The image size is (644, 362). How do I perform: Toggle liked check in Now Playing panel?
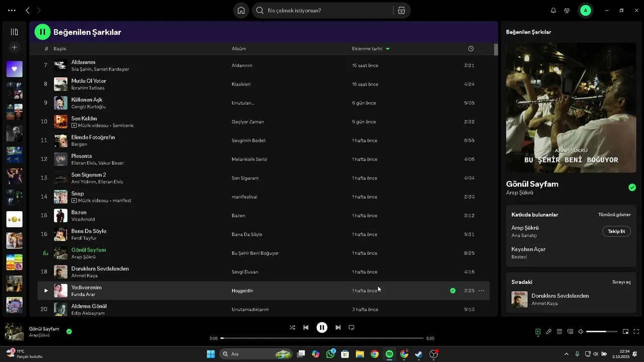[x=632, y=188]
